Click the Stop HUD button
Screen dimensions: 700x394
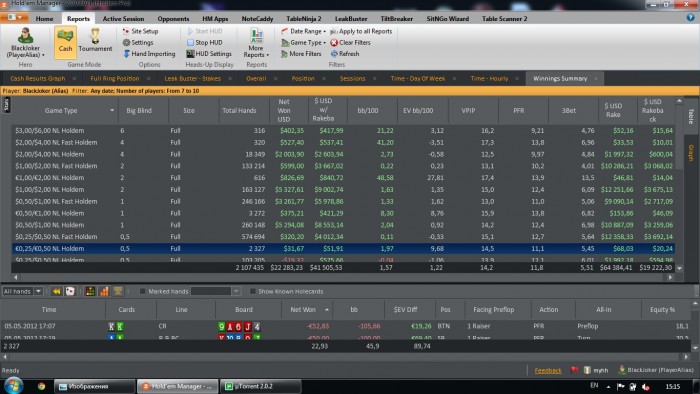(204, 42)
